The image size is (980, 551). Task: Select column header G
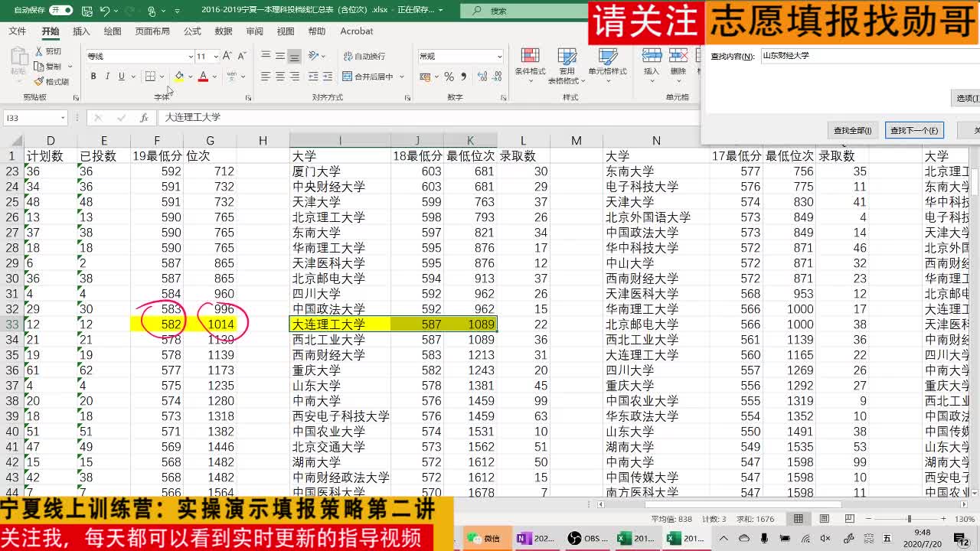coord(210,141)
